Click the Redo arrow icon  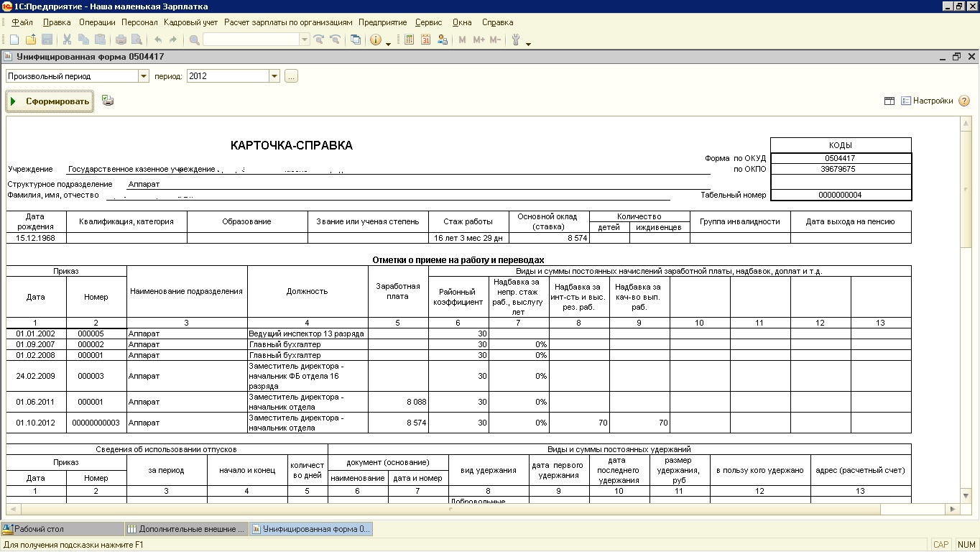(x=173, y=40)
